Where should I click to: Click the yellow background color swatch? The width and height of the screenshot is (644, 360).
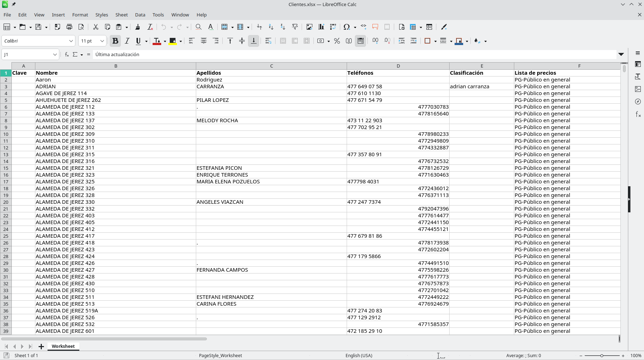173,41
